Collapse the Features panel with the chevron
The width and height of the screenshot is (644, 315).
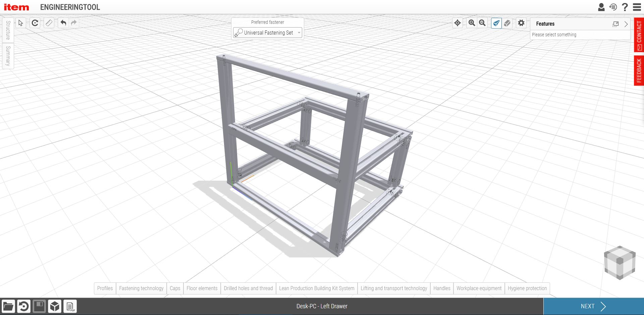click(x=626, y=24)
